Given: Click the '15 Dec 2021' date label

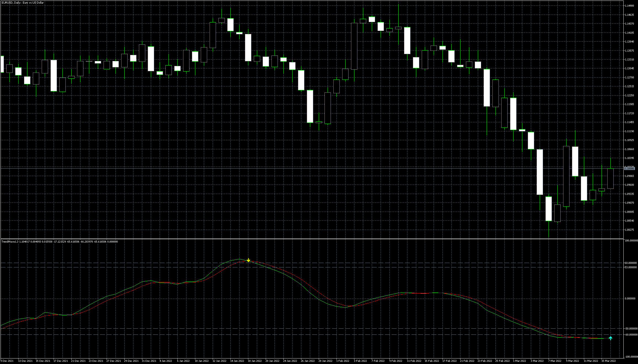Looking at the screenshot, I should (43, 361).
